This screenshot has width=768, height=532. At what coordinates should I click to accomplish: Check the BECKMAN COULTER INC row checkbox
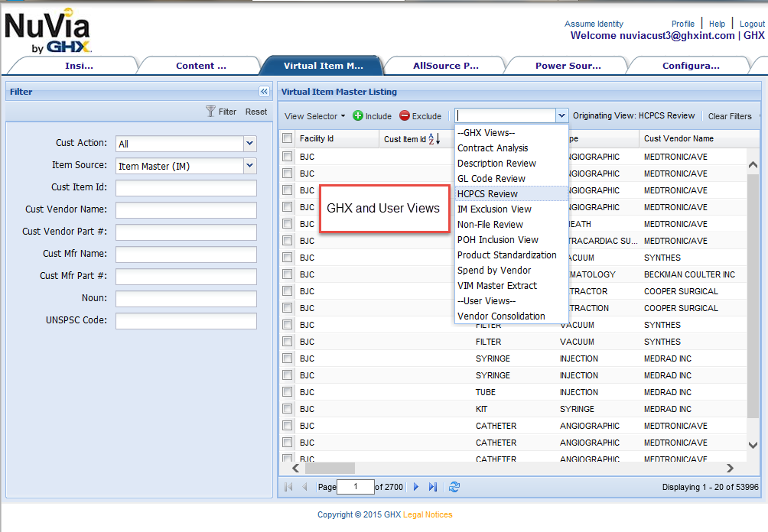288,274
